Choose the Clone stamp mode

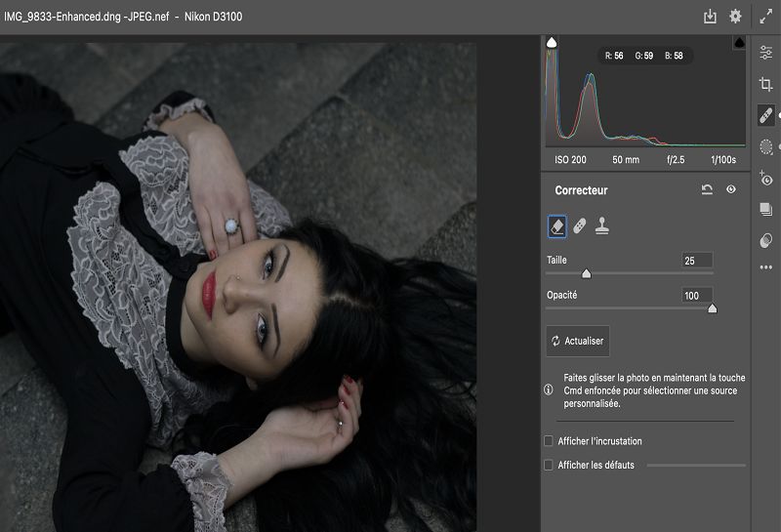601,225
